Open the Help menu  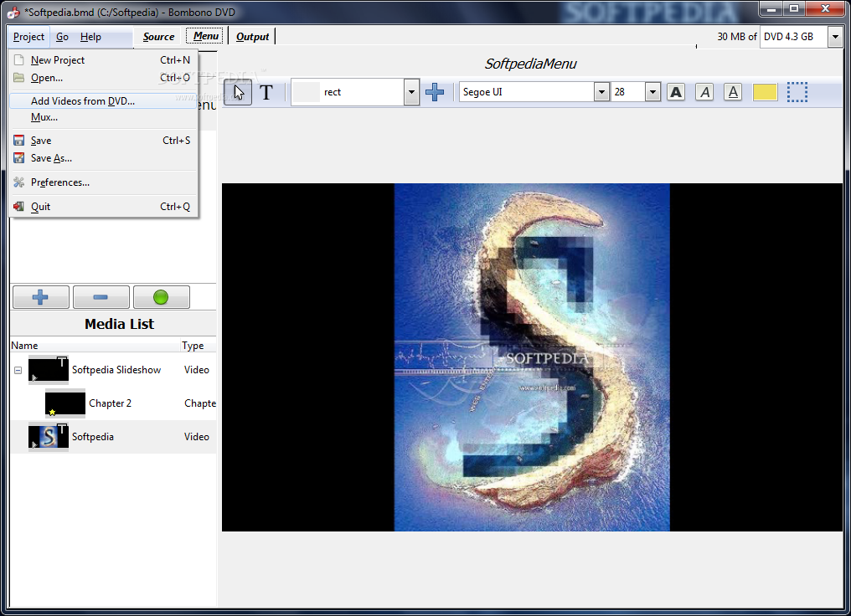coord(90,37)
